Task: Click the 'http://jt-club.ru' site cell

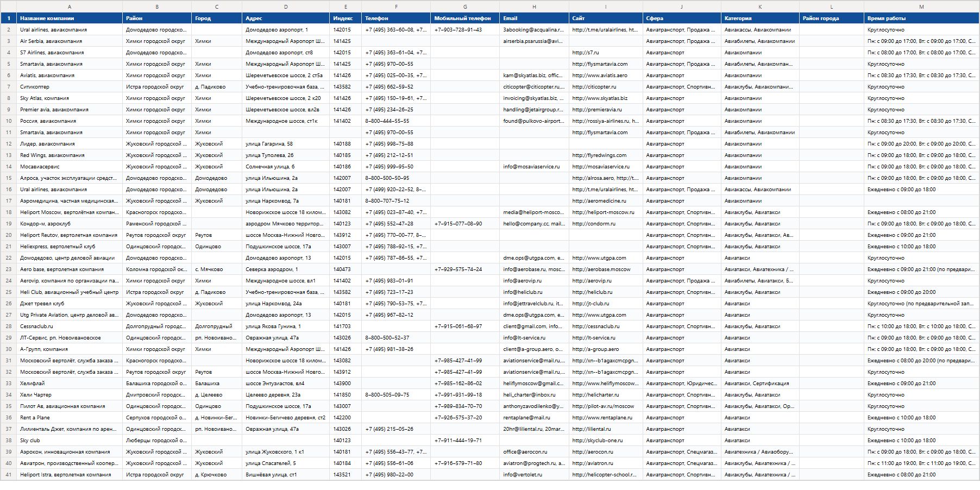Action: [606, 304]
